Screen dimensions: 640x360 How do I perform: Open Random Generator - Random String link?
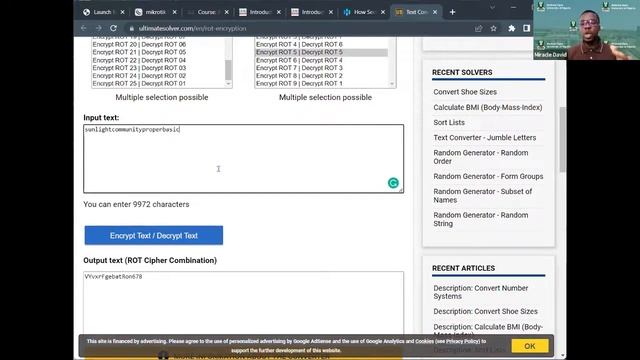(x=481, y=219)
